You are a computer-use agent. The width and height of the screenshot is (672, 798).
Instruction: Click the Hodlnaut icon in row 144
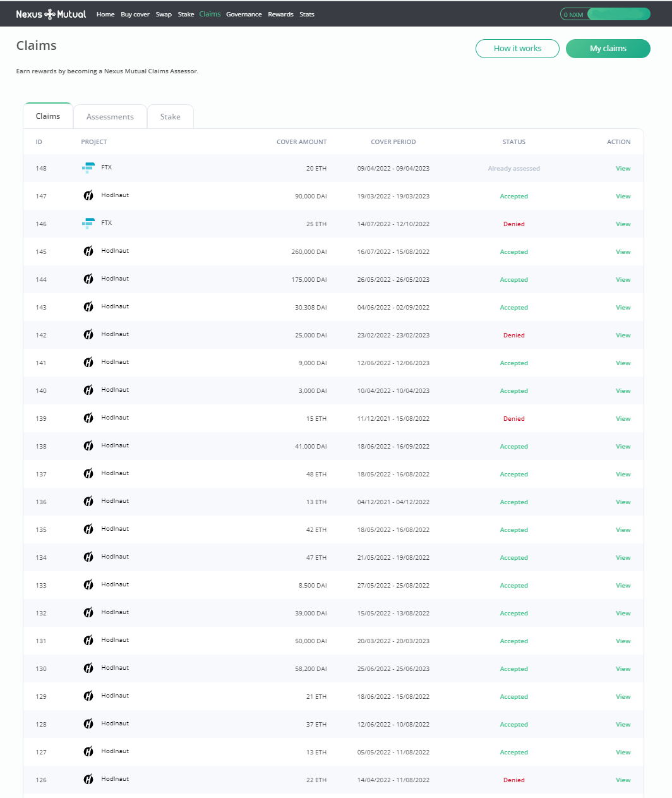(88, 279)
